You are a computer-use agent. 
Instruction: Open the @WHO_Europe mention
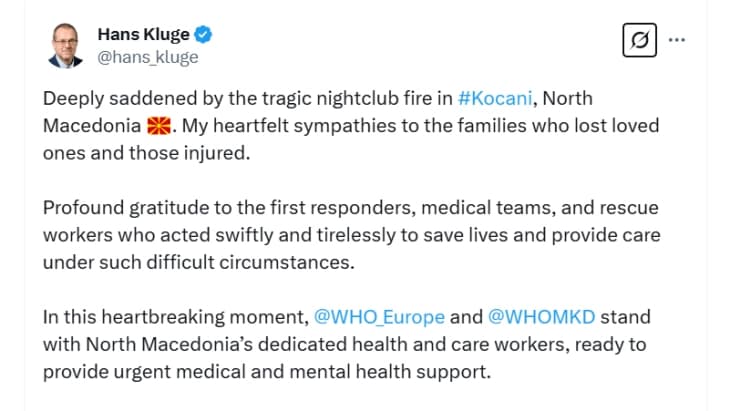tap(379, 317)
